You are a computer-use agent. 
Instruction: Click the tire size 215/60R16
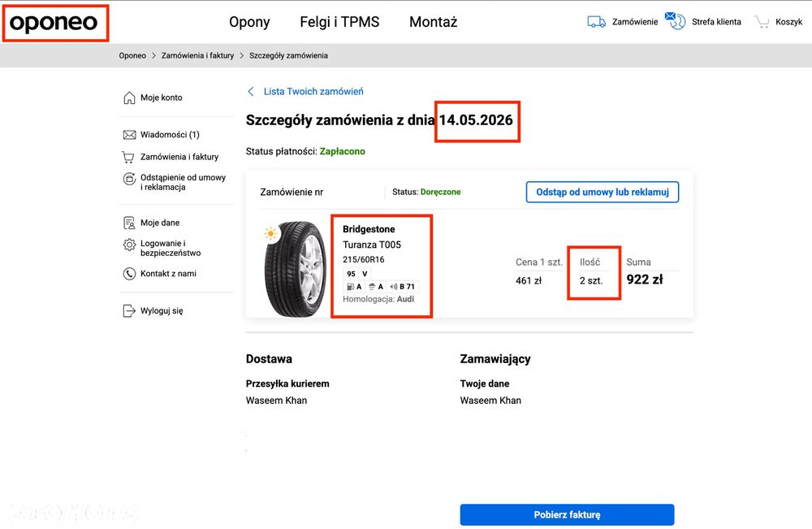[364, 259]
